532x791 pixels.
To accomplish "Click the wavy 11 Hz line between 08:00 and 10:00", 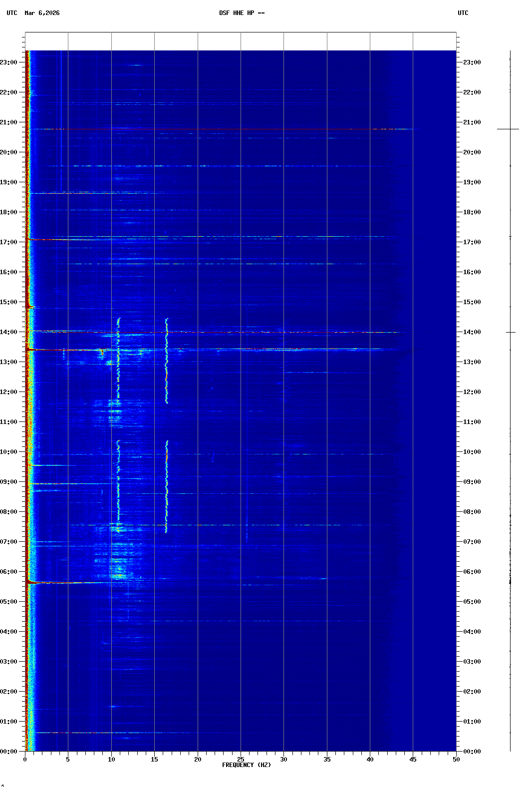I will (x=118, y=479).
